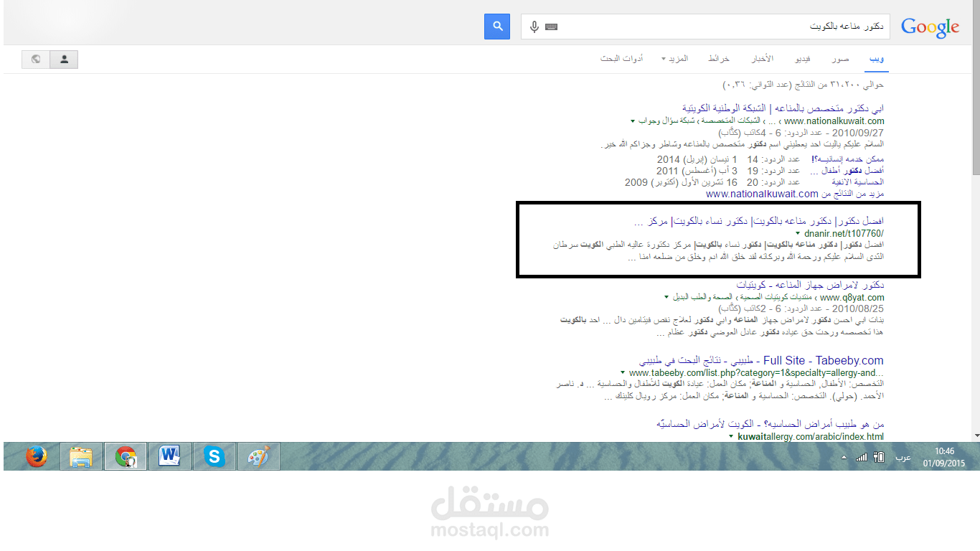Open the on-screen keyboard icon in search box

point(552,27)
